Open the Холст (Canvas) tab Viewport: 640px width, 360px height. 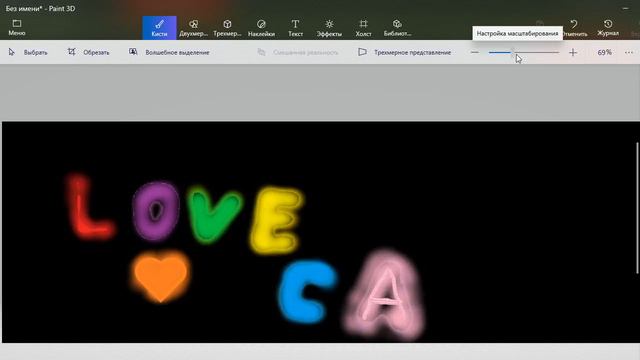pyautogui.click(x=363, y=28)
